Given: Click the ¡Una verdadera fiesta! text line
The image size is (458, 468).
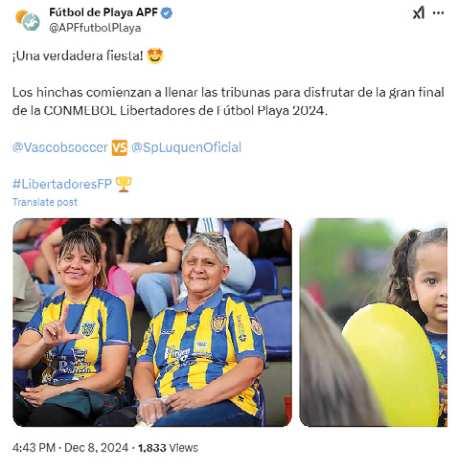Looking at the screenshot, I should (x=78, y=56).
